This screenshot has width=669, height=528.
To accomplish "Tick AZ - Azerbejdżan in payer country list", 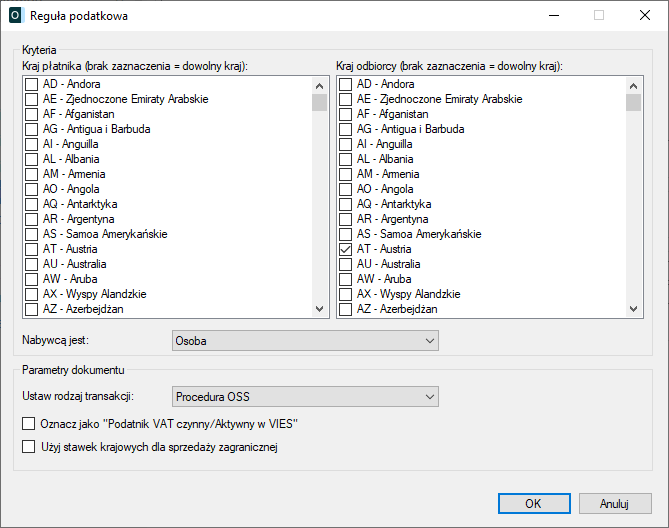I will [x=32, y=309].
